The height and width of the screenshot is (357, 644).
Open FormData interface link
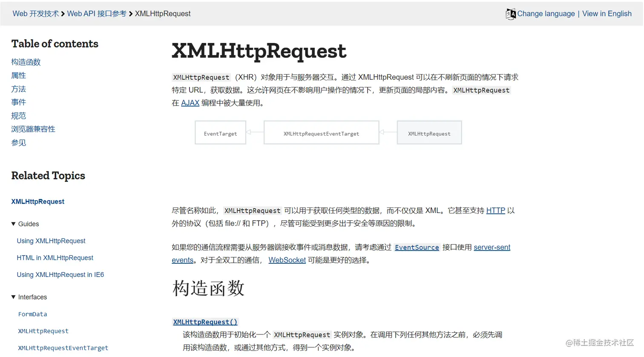pyautogui.click(x=32, y=314)
